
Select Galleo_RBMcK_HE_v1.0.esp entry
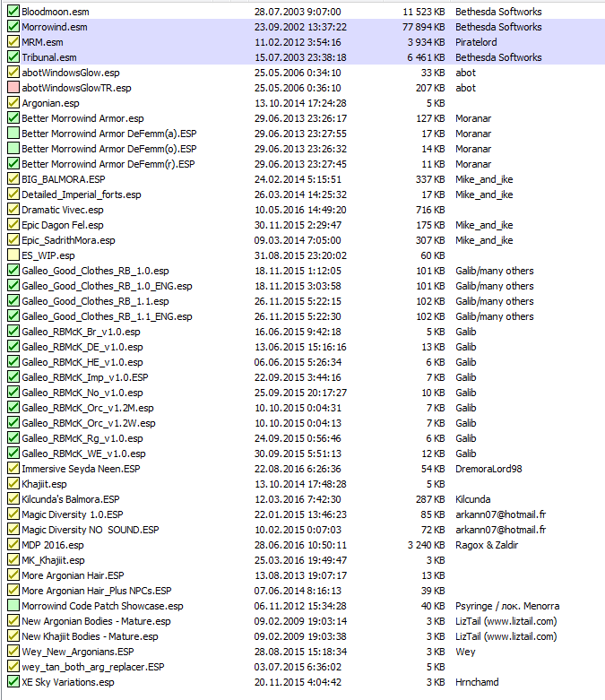click(82, 362)
